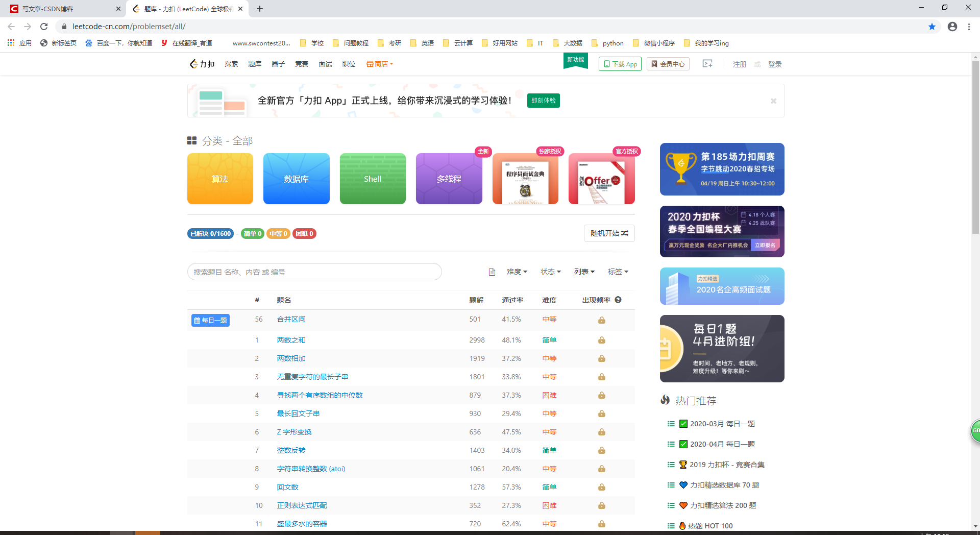Go back with the browser back arrow
The image size is (980, 535).
(x=11, y=27)
